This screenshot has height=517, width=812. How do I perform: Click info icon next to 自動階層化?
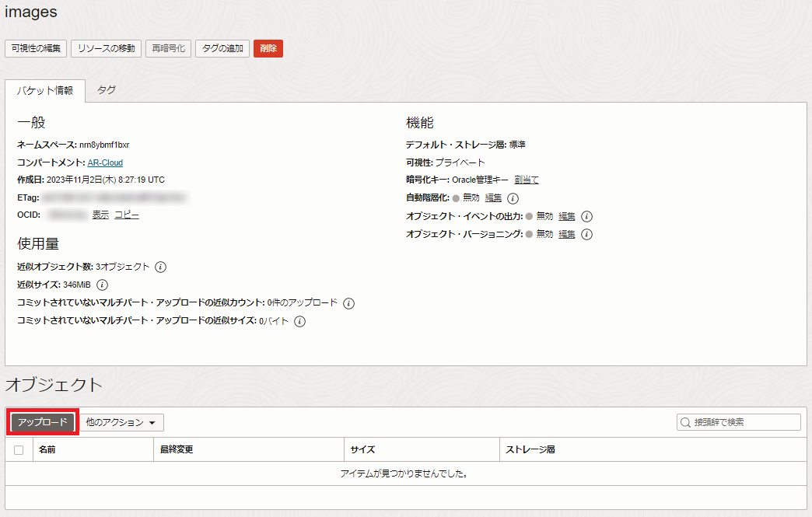pyautogui.click(x=513, y=198)
